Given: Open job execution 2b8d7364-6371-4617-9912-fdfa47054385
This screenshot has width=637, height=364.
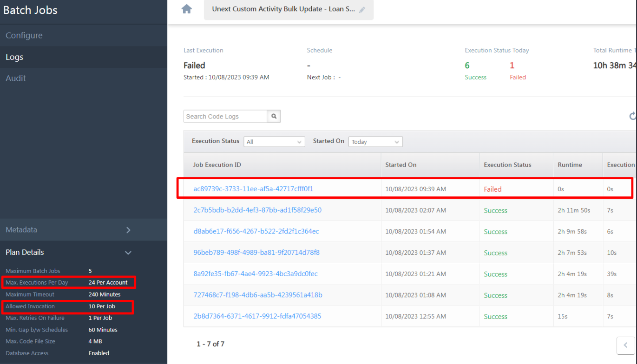Looking at the screenshot, I should 257,316.
